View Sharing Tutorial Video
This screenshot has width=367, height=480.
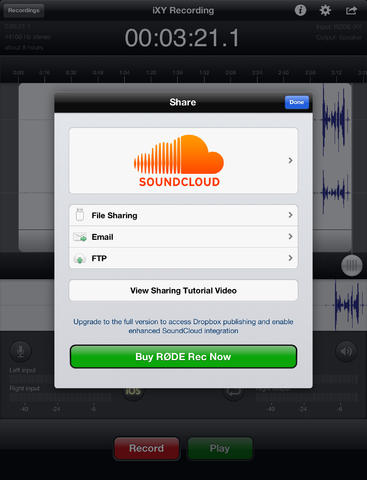click(183, 290)
